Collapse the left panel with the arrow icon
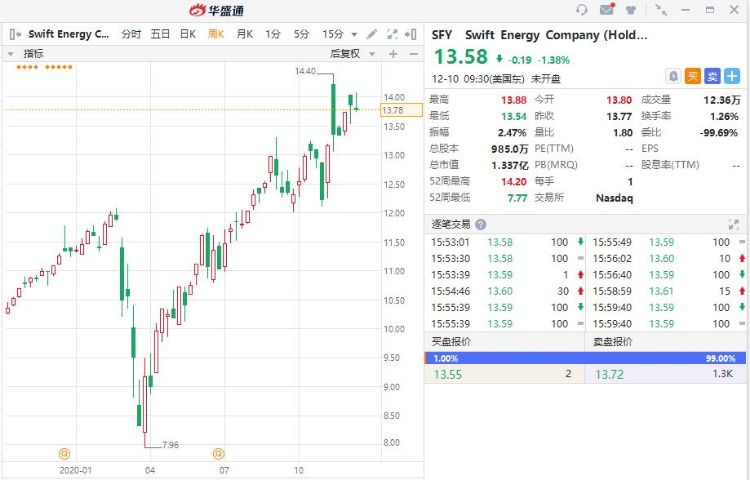 [15, 34]
